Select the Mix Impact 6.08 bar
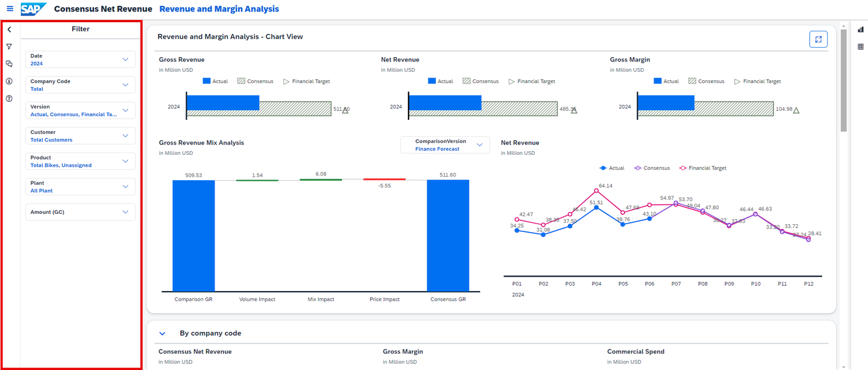Screen dimensions: 868x370 tap(321, 180)
